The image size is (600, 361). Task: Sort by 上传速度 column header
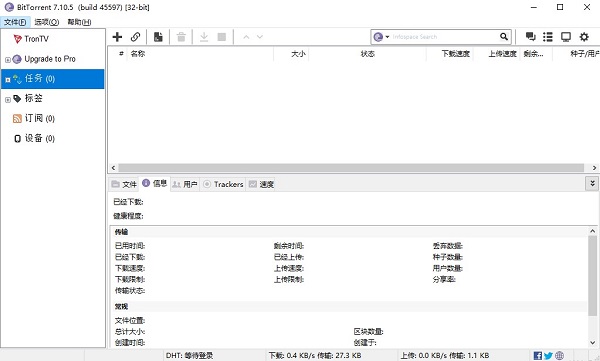pyautogui.click(x=497, y=54)
